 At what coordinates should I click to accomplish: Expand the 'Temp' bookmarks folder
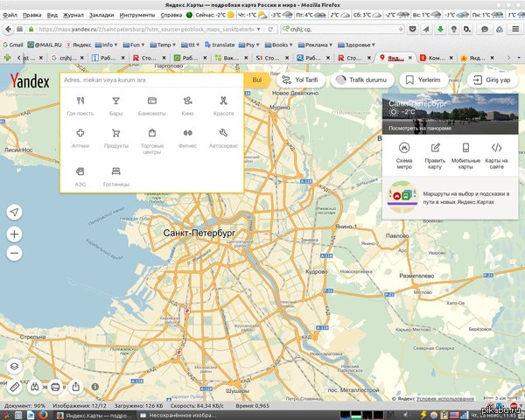[x=163, y=45]
